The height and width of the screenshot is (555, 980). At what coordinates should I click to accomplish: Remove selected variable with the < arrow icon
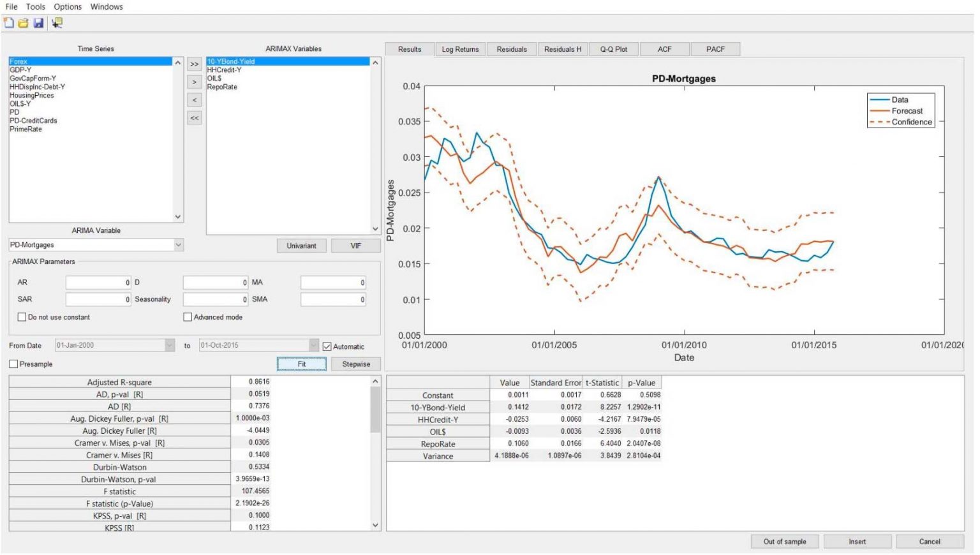[194, 100]
